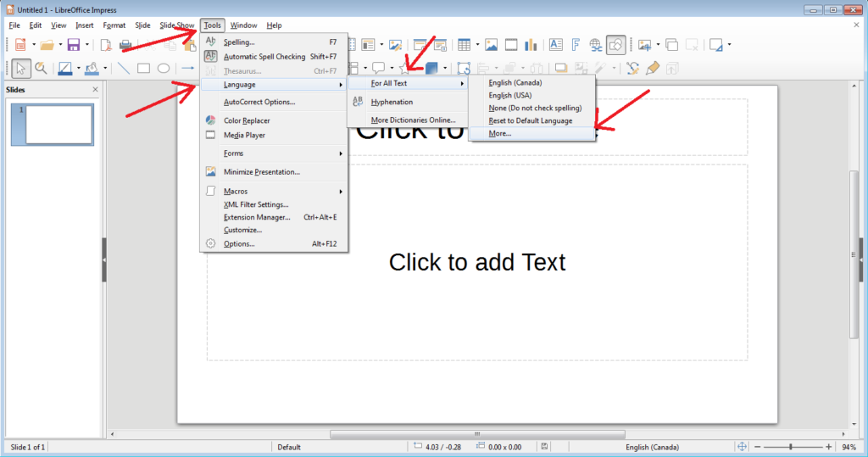868x457 pixels.
Task: Select the Ellipse drawing tool
Action: pos(164,69)
